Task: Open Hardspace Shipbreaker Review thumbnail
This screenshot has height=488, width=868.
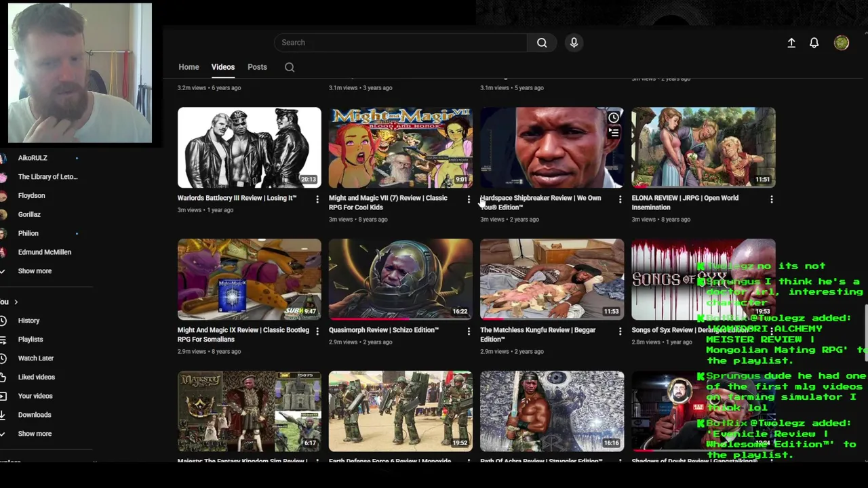Action: coord(551,147)
